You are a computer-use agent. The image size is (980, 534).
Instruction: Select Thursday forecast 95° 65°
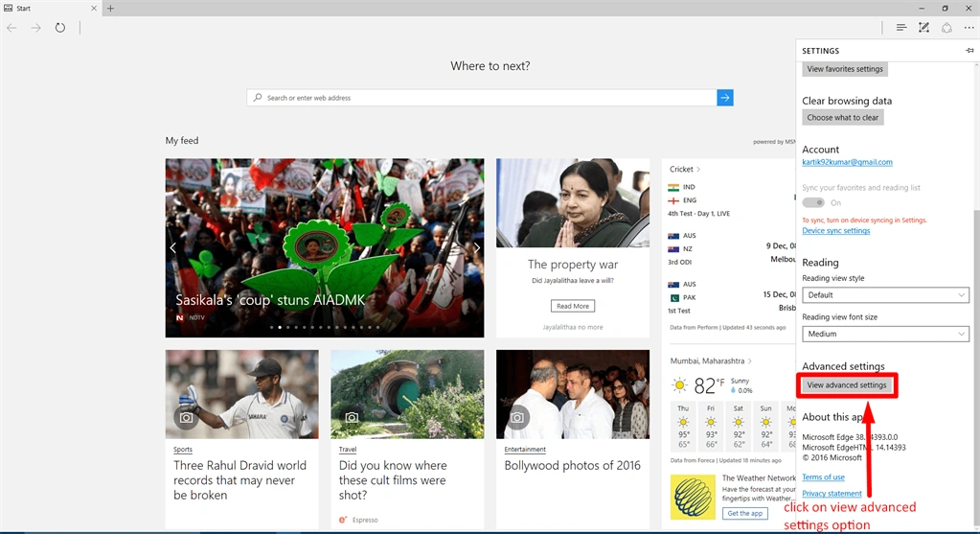point(683,427)
